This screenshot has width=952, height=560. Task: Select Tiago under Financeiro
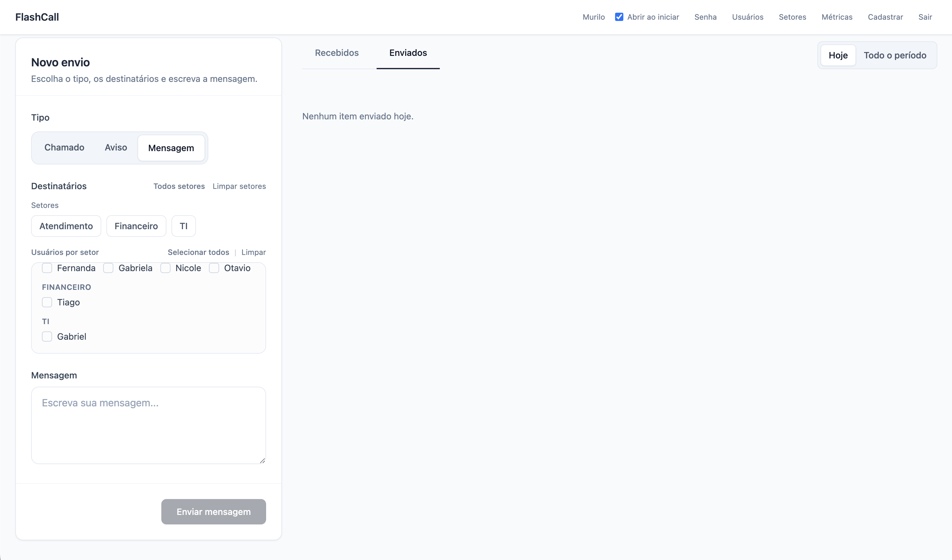pyautogui.click(x=47, y=303)
